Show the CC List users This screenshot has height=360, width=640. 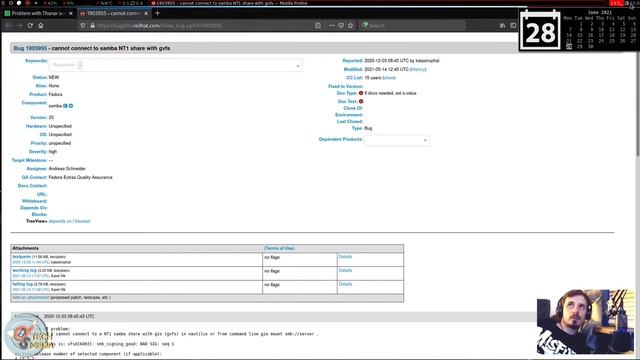pyautogui.click(x=389, y=78)
